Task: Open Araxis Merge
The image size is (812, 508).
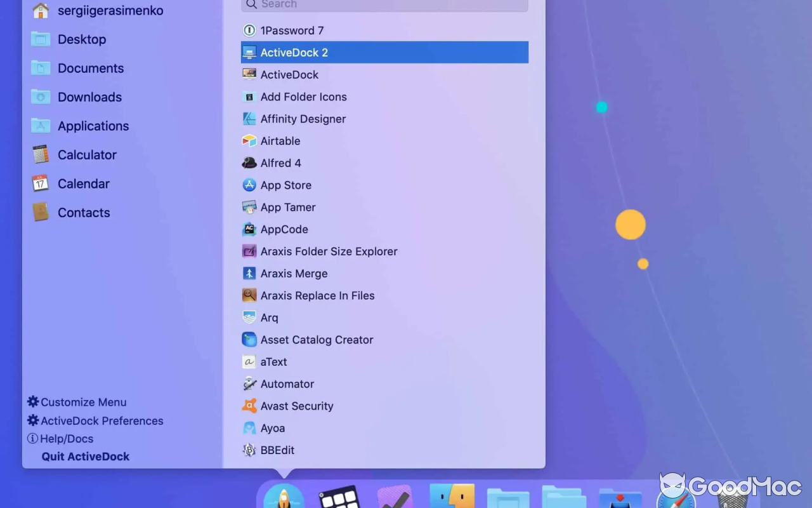Action: (x=294, y=273)
